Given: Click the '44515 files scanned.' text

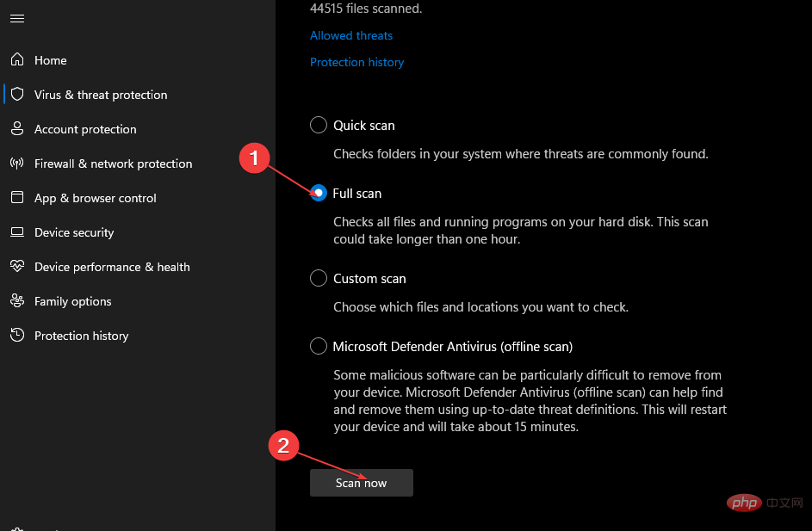Looking at the screenshot, I should (366, 9).
